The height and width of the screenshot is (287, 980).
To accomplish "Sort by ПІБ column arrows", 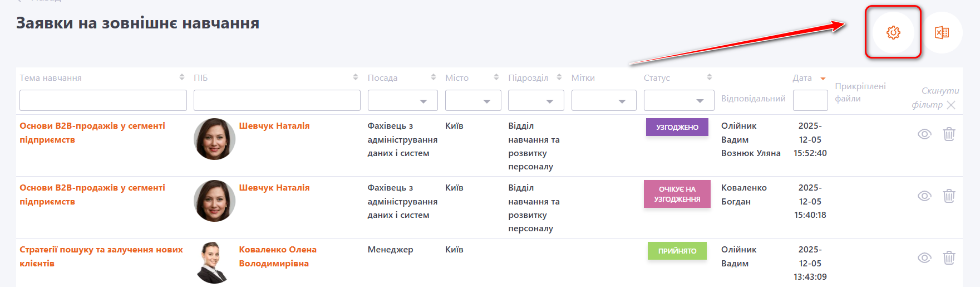I will click(x=356, y=77).
